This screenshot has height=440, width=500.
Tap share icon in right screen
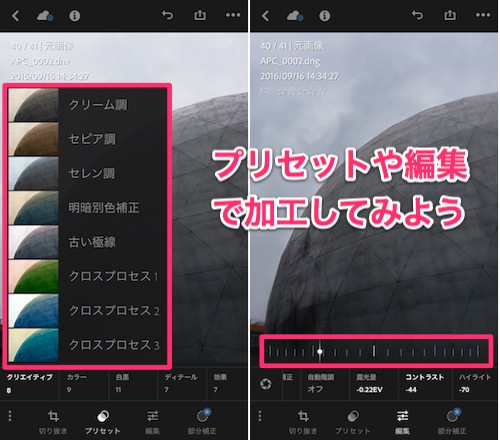(450, 15)
